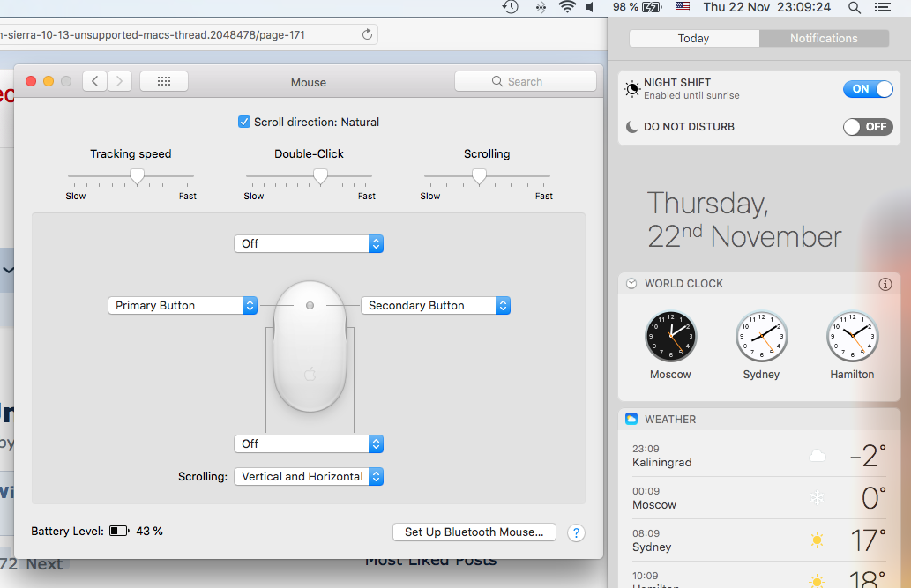
Task: Click the Mouse window title
Action: point(309,83)
